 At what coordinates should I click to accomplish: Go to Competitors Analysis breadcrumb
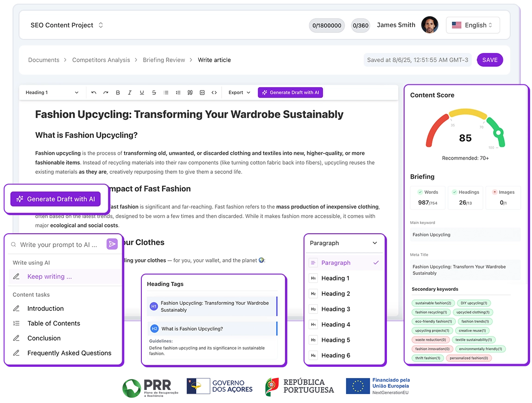[x=101, y=60]
